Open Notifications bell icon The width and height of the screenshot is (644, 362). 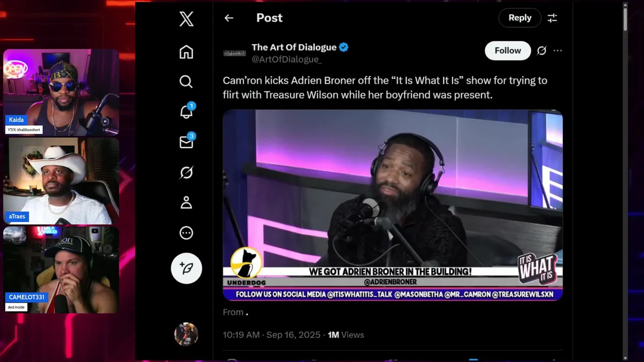(187, 111)
